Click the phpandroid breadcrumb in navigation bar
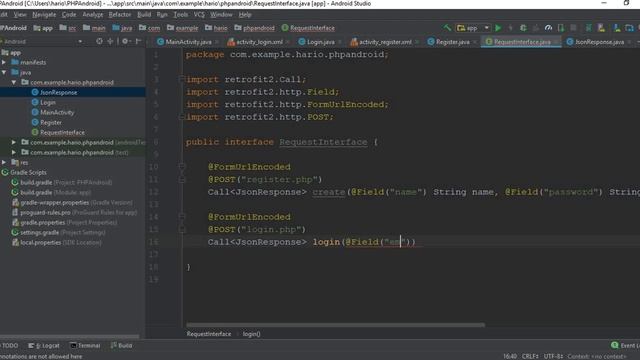The height and width of the screenshot is (360, 640). pyautogui.click(x=254, y=28)
